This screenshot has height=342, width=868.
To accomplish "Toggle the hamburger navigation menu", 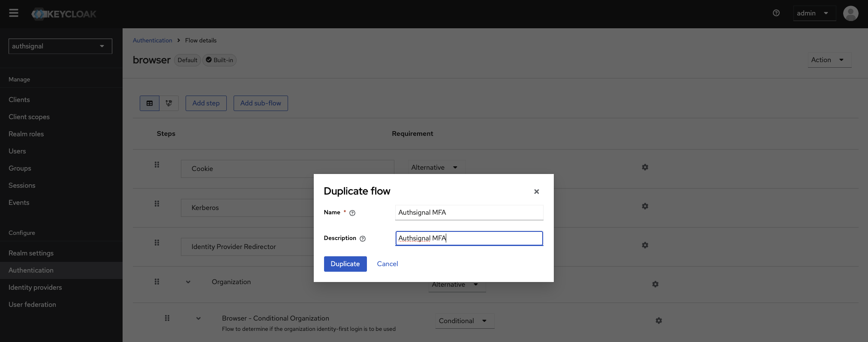I will click(x=14, y=13).
